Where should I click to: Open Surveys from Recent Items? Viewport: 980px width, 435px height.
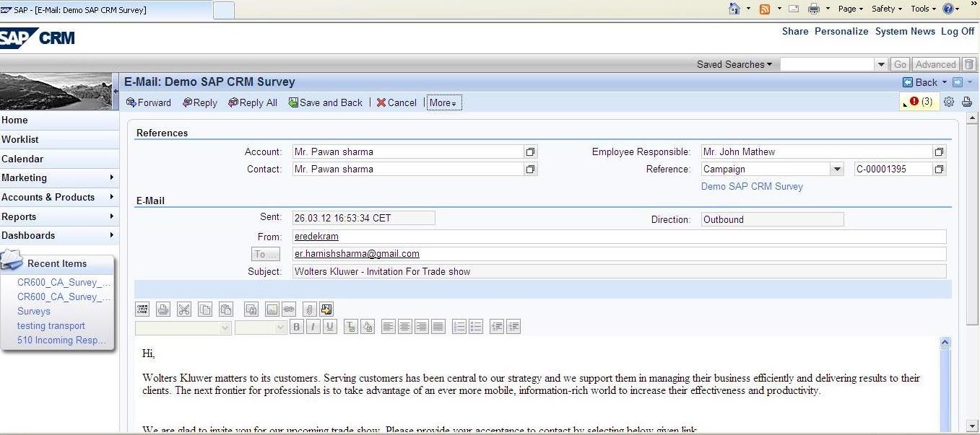pos(34,312)
